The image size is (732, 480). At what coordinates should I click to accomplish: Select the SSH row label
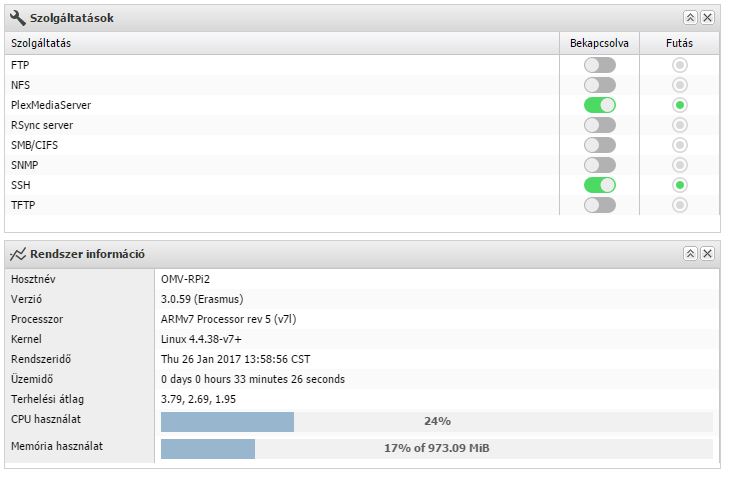pos(21,185)
